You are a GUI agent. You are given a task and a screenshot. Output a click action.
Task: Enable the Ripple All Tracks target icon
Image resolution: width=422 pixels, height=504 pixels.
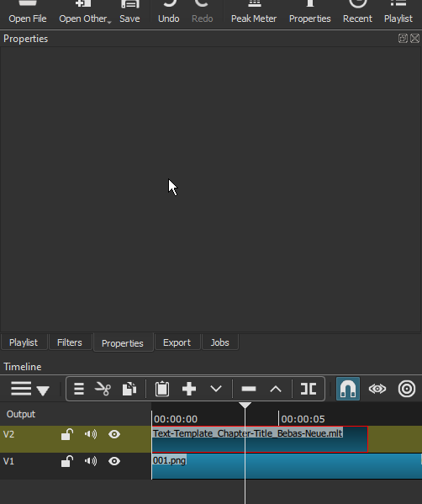(407, 389)
